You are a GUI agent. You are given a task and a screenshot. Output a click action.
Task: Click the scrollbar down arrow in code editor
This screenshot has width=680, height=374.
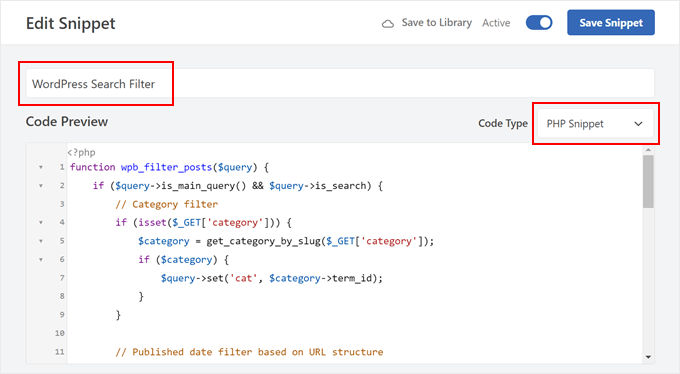(x=648, y=357)
